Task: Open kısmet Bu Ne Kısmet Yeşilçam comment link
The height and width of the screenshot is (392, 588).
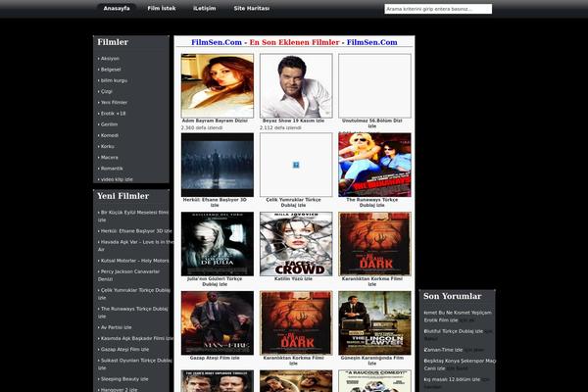Action: [458, 317]
